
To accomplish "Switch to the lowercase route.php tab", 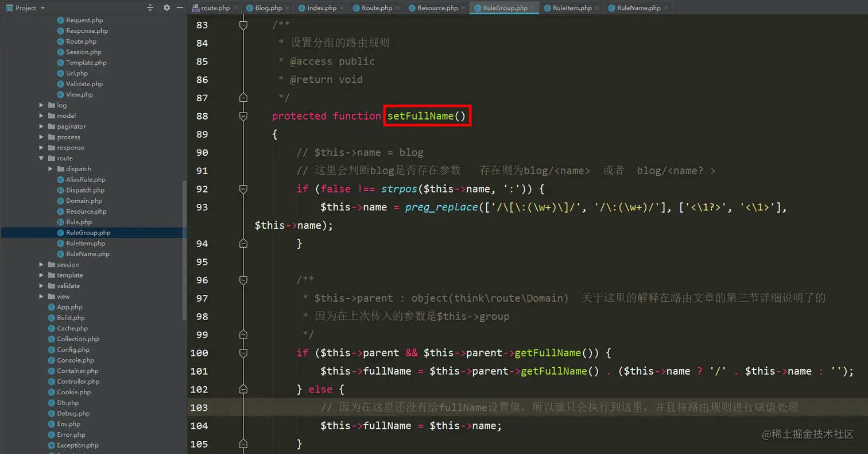I will pyautogui.click(x=215, y=8).
